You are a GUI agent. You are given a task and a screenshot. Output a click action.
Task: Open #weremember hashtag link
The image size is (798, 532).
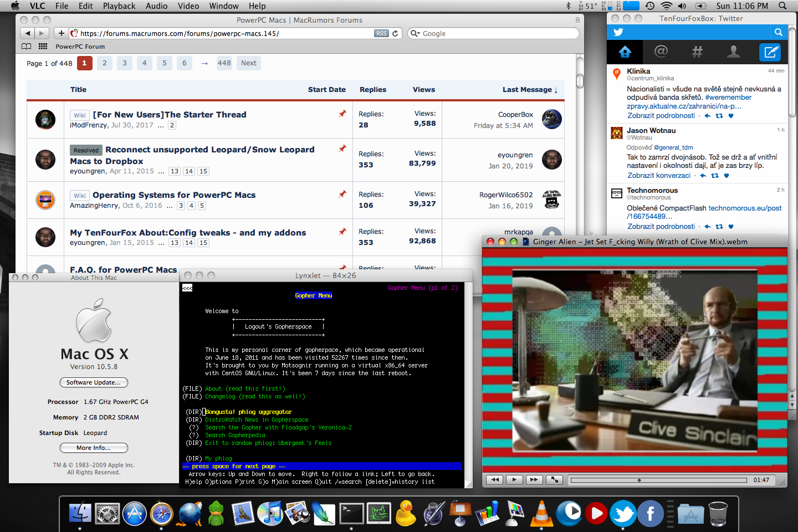coord(728,98)
